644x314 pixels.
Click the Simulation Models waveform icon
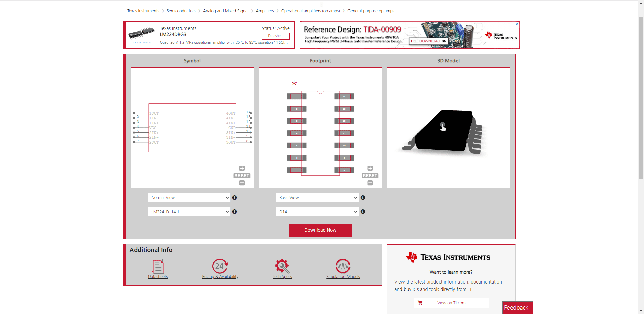pyautogui.click(x=343, y=266)
